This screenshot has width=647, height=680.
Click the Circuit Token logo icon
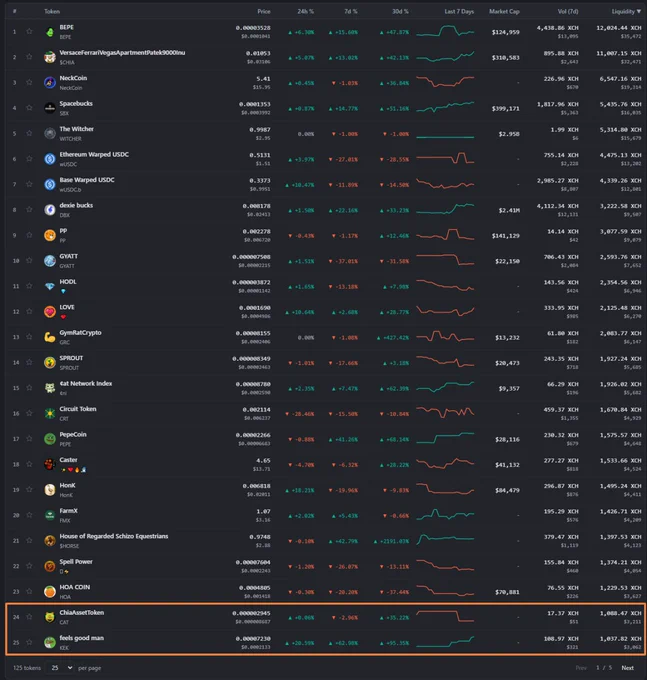(x=50, y=413)
